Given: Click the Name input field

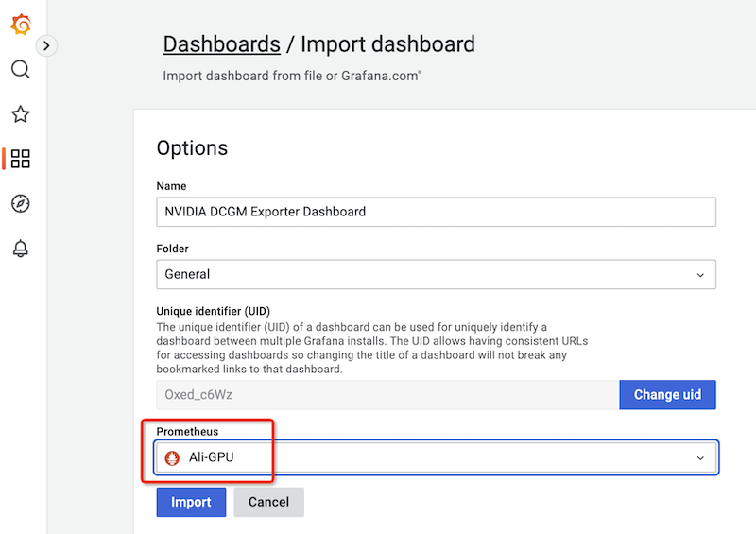Looking at the screenshot, I should (x=436, y=212).
